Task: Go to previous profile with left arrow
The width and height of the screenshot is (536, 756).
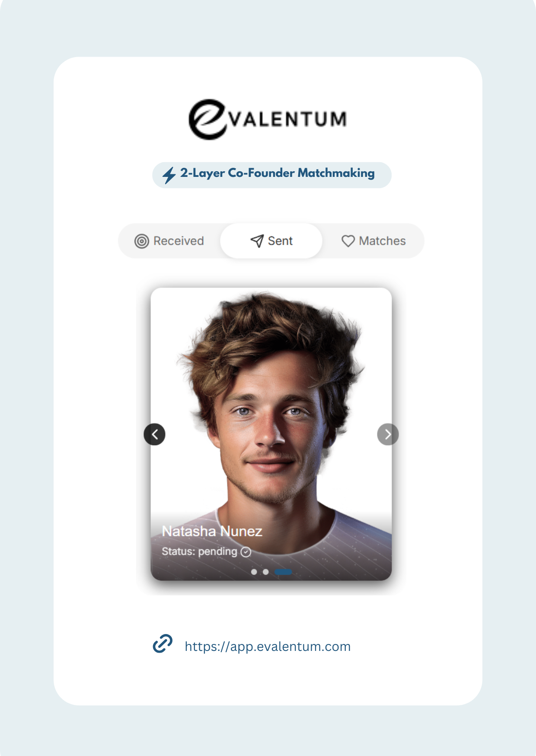Action: [x=154, y=434]
